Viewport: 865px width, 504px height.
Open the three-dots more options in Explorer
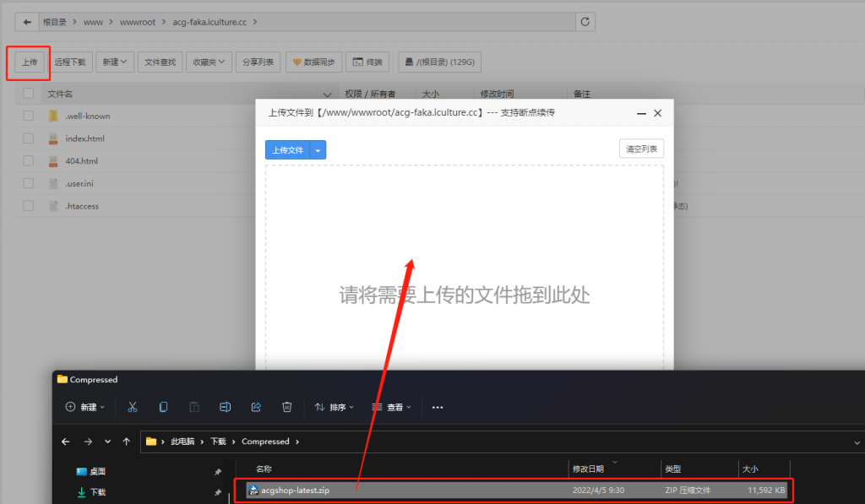point(438,407)
